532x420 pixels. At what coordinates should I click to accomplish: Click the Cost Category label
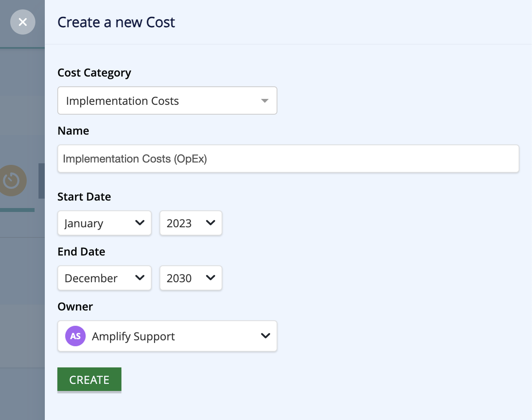click(x=94, y=73)
